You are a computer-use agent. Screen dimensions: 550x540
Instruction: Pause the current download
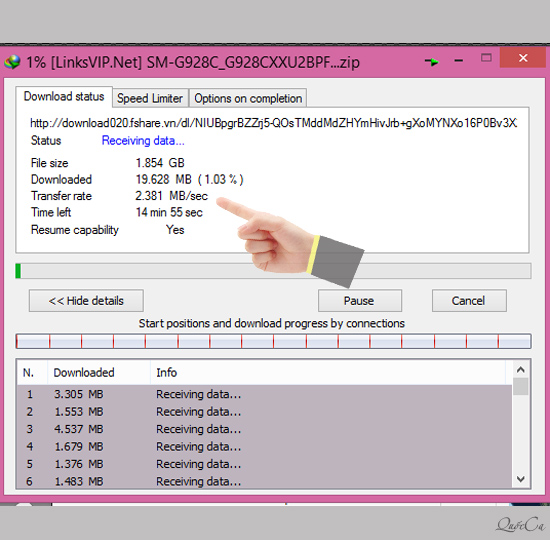tap(360, 301)
